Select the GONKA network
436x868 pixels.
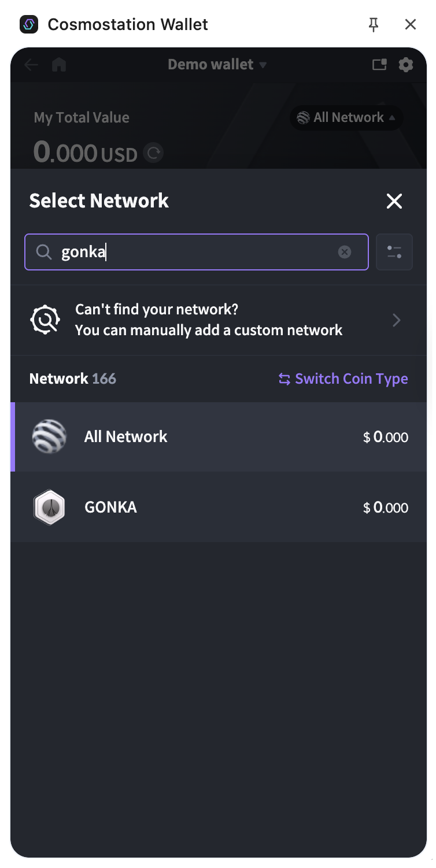pos(219,507)
